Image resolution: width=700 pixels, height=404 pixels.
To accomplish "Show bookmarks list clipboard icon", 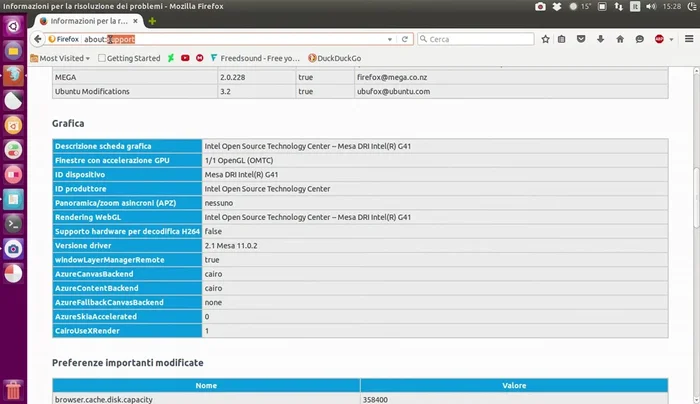I will coord(562,39).
